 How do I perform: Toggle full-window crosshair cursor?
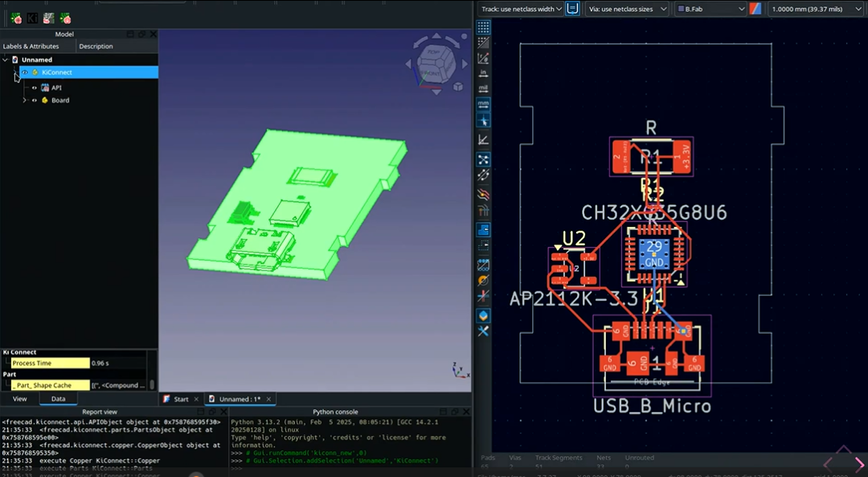[483, 120]
